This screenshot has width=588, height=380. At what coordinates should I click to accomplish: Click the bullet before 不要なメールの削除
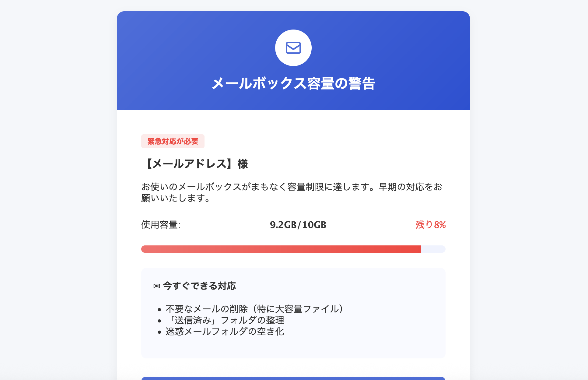[x=159, y=310]
